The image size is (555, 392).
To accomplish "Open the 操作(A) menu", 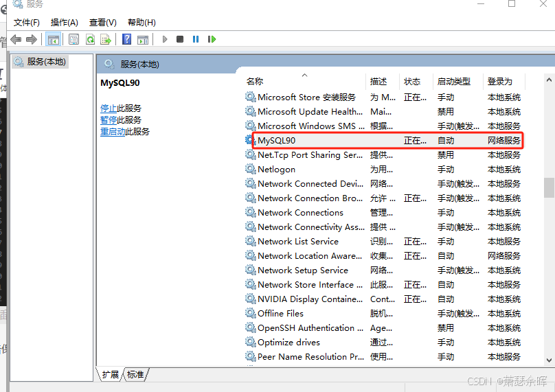I will click(65, 23).
